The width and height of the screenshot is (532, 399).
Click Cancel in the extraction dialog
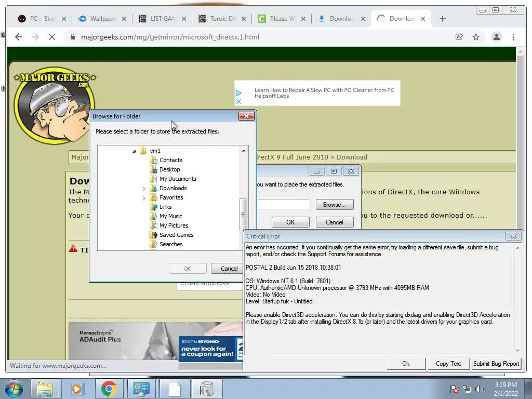click(335, 222)
